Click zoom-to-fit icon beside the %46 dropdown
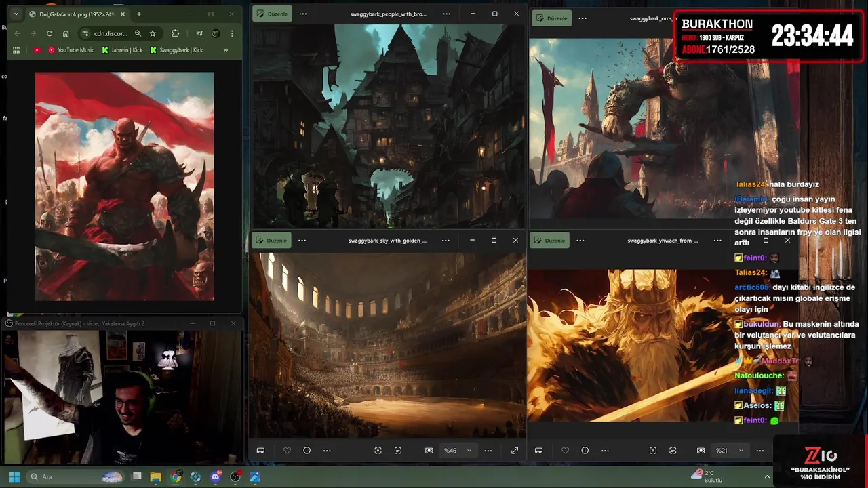The height and width of the screenshot is (488, 868). click(429, 451)
